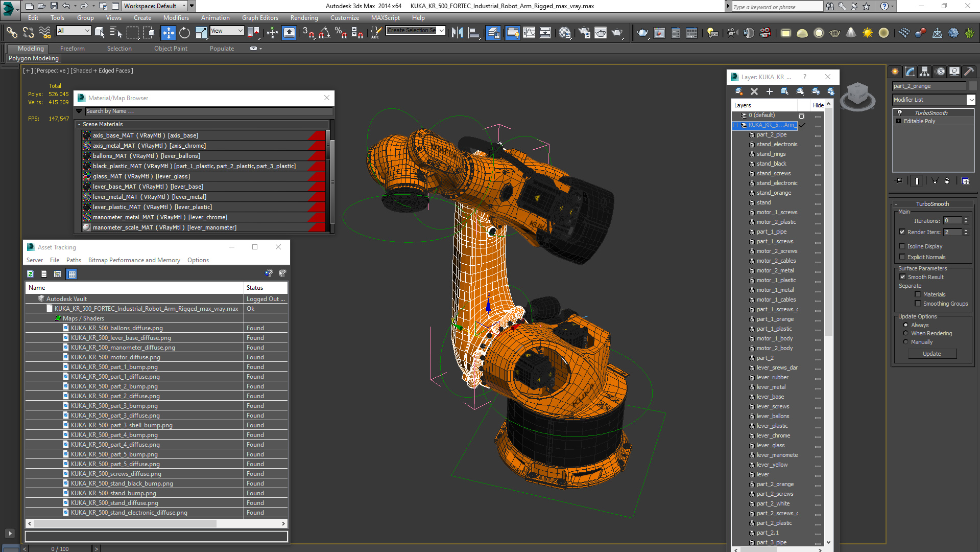Click Bitmap Performance and Memory menu
The width and height of the screenshot is (980, 552).
point(134,260)
